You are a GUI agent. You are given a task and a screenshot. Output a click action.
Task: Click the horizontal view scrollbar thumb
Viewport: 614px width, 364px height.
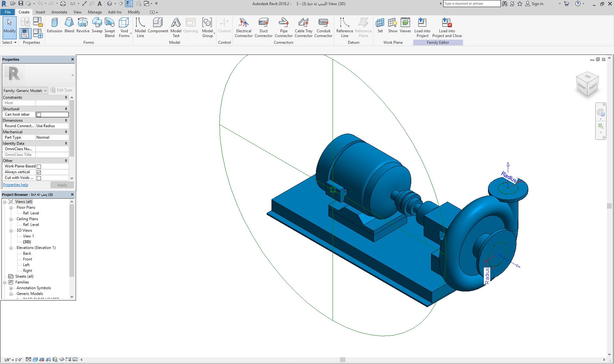[342, 360]
